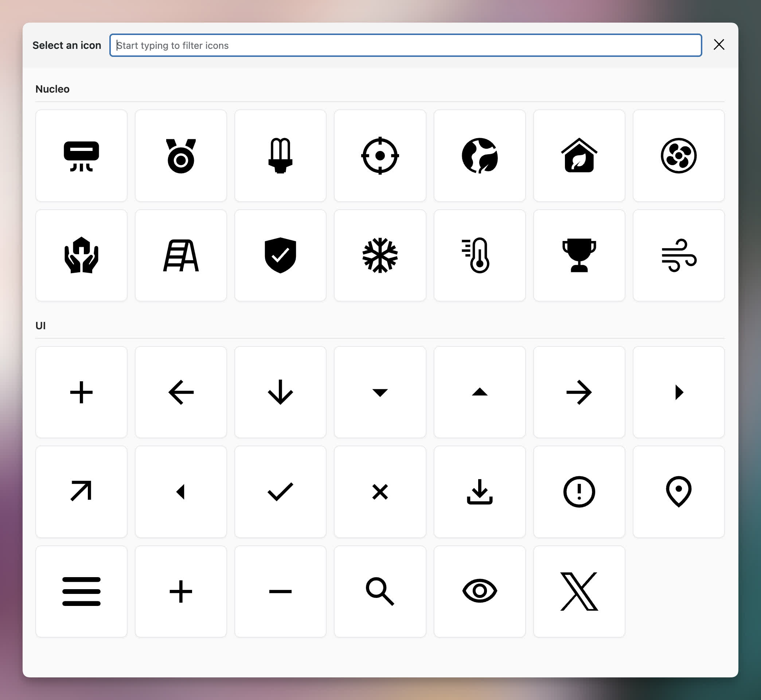Close the Select an icon dialog
761x700 pixels.
[x=719, y=45]
